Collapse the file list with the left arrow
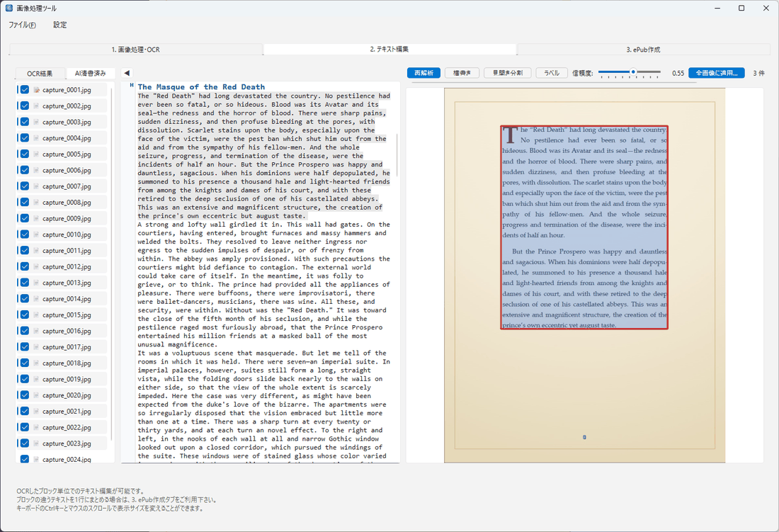 coord(127,73)
